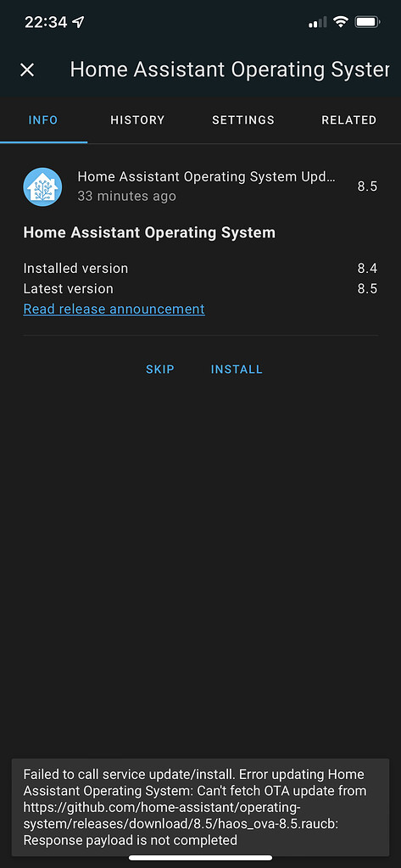The image size is (401, 868).
Task: Install the 8.5 update
Action: tap(237, 370)
